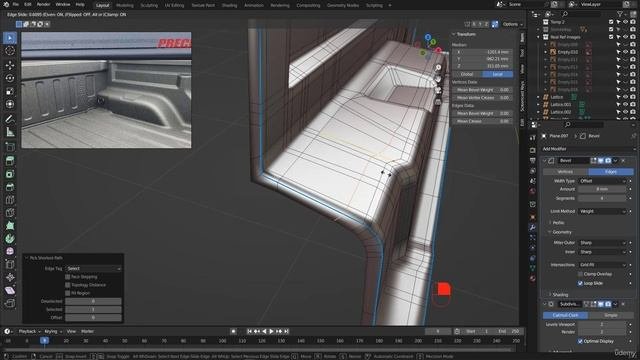Open the File menu
The height and width of the screenshot is (360, 640).
click(x=16, y=4)
